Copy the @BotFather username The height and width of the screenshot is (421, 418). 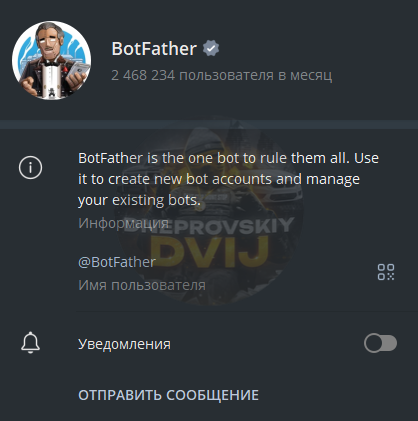click(x=117, y=262)
